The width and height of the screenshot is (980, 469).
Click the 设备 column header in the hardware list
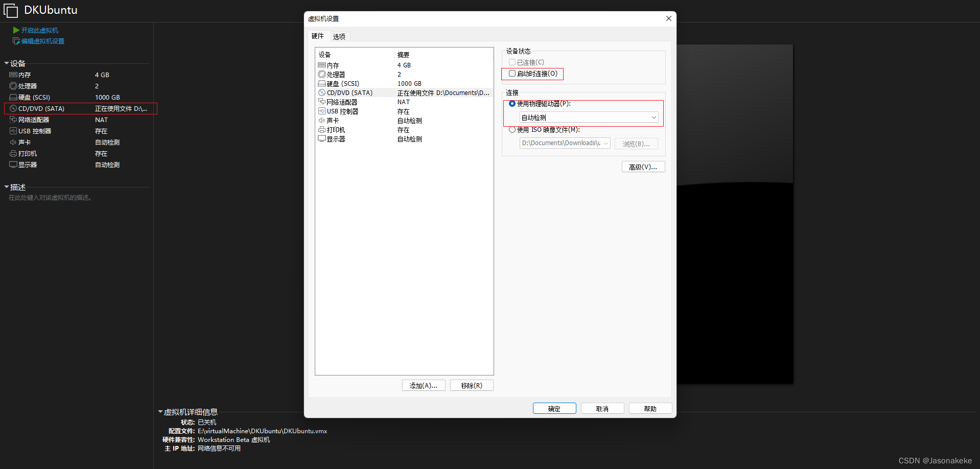(355, 55)
